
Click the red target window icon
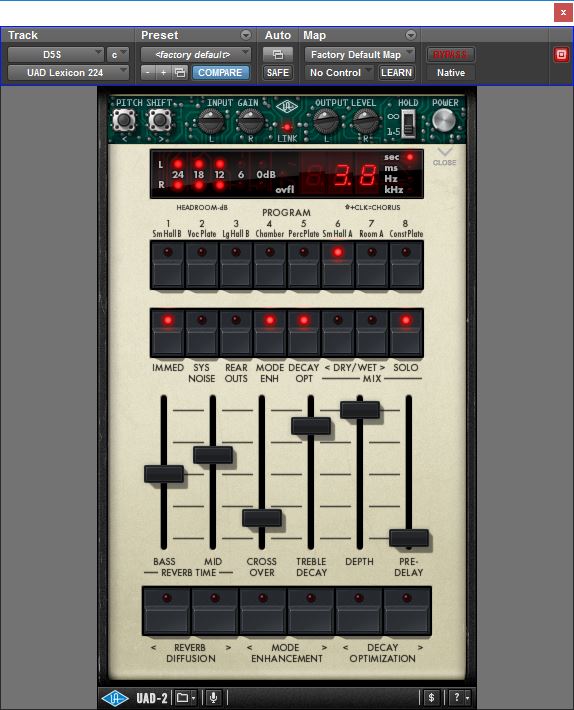coord(561,55)
